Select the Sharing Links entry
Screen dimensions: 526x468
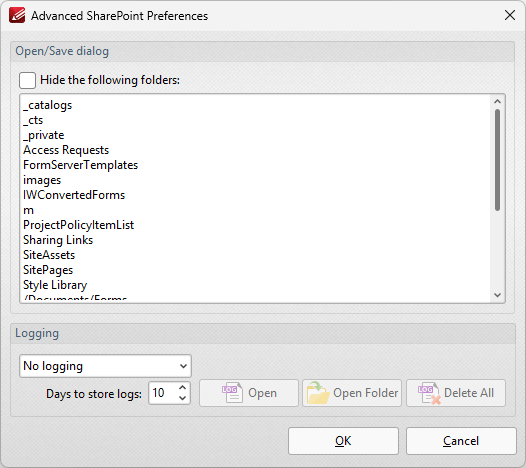(58, 240)
